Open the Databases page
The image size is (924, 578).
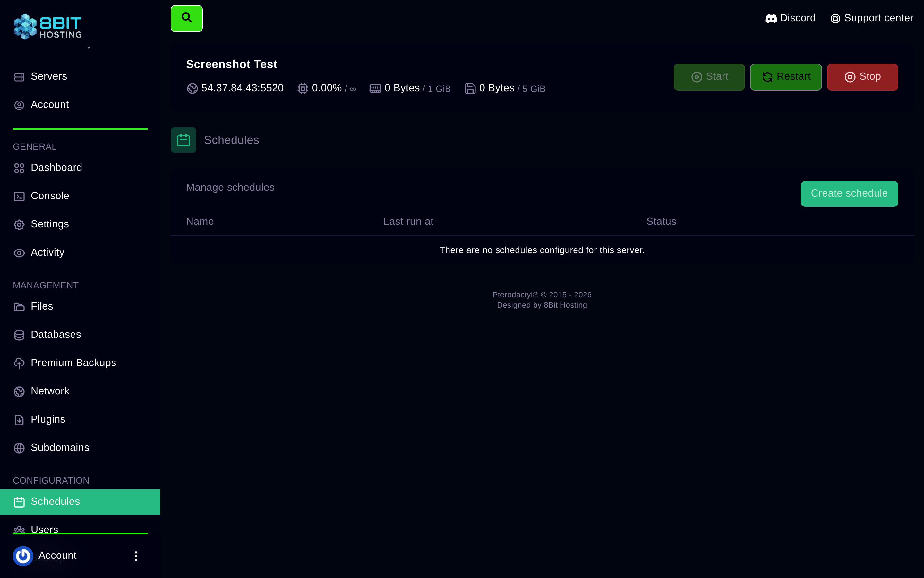[x=80, y=335]
